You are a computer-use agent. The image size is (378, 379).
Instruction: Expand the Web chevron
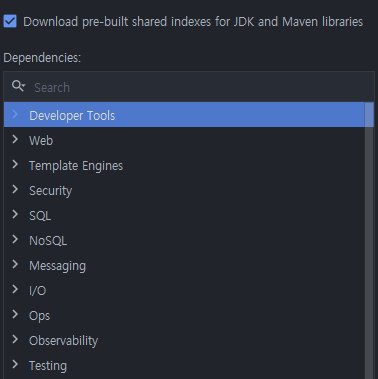[x=15, y=139]
